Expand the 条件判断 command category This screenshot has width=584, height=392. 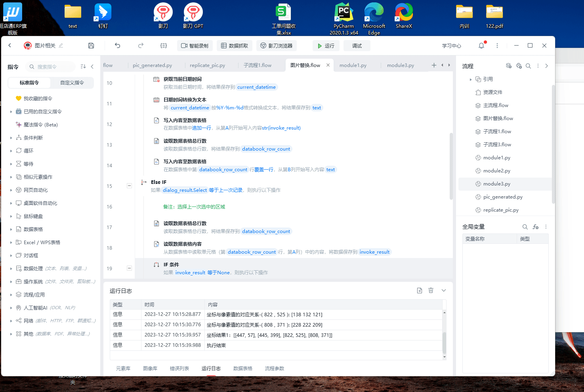(11, 138)
